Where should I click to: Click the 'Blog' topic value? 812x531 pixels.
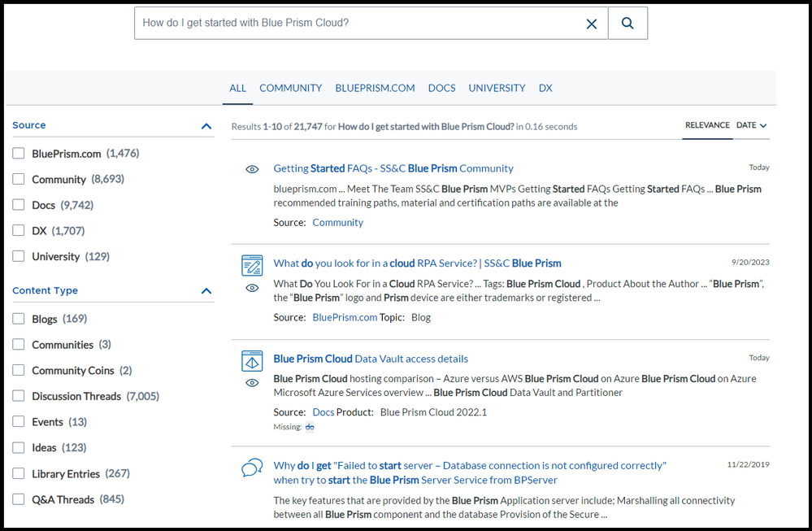point(421,318)
